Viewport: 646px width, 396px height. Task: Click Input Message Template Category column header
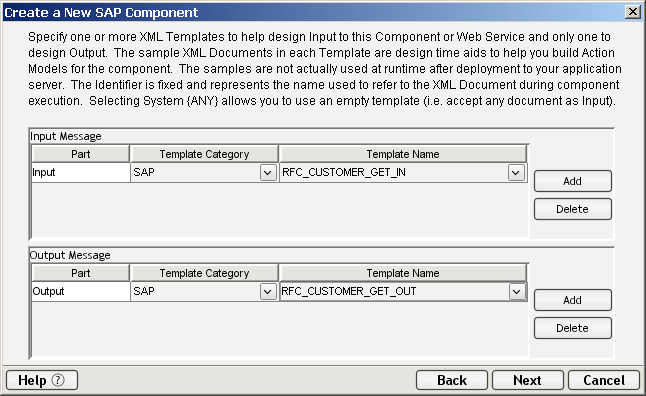tap(204, 154)
